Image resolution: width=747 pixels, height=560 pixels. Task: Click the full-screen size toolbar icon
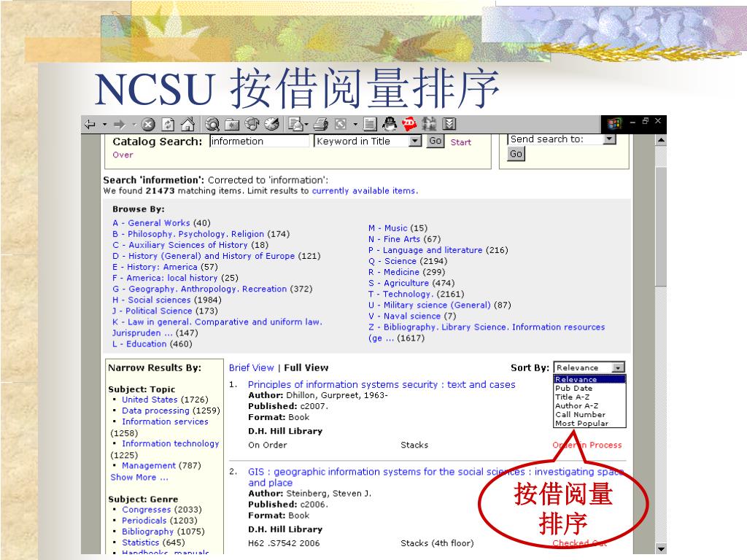point(341,124)
